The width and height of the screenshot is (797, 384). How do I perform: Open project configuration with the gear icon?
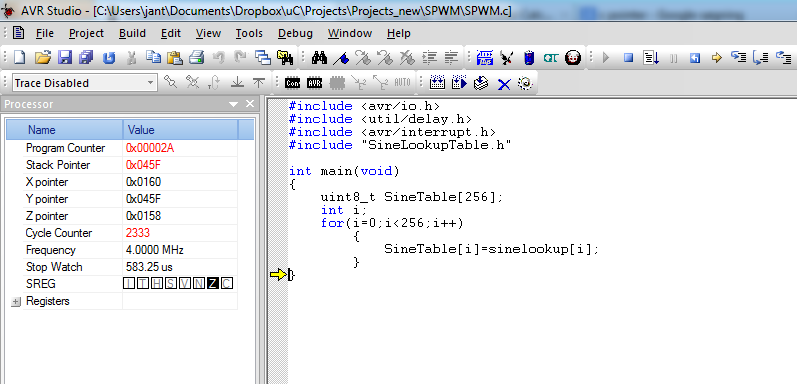click(x=526, y=83)
